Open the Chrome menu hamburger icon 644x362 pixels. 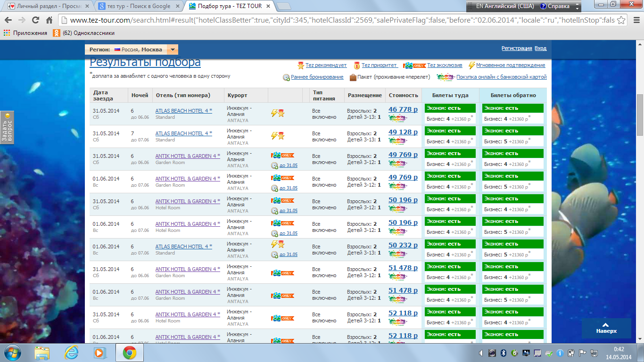click(635, 20)
